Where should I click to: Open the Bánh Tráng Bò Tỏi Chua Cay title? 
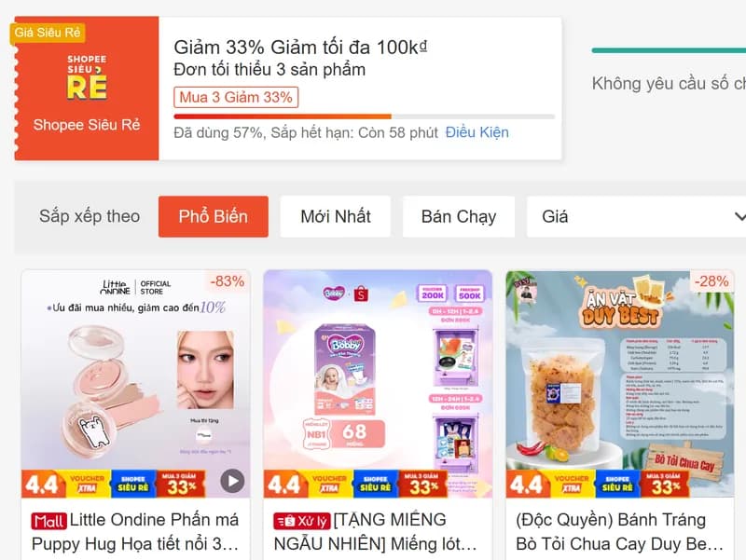tap(619, 532)
